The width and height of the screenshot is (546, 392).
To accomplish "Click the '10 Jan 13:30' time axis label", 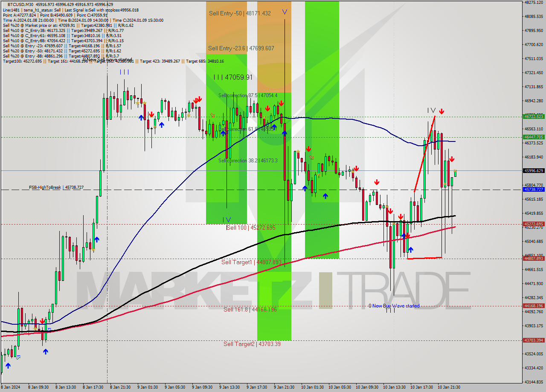I will coord(394,387).
